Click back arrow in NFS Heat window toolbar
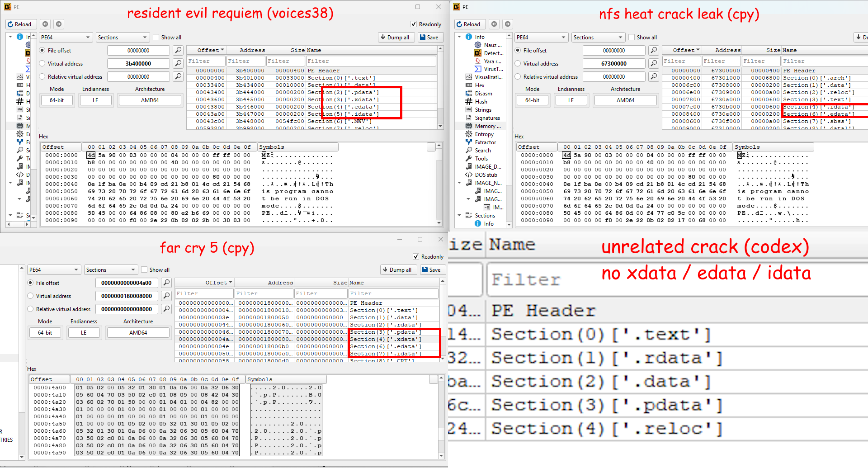868x468 pixels. (x=494, y=24)
